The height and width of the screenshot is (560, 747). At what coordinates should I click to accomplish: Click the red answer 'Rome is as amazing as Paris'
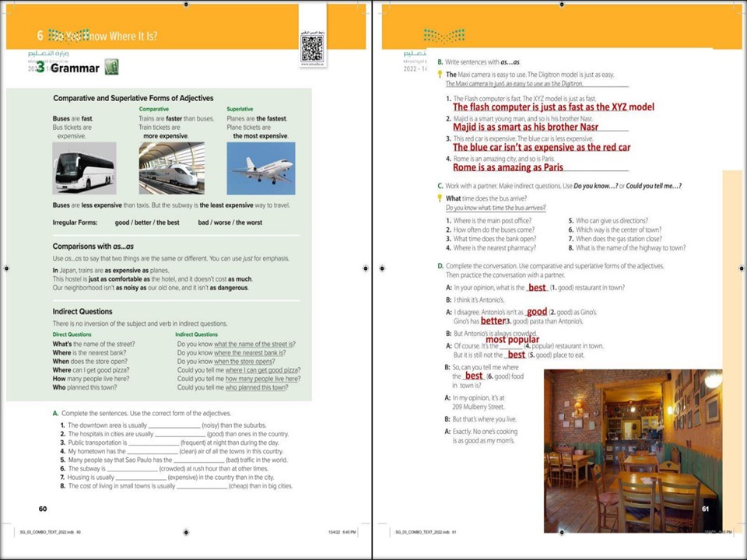(x=507, y=167)
